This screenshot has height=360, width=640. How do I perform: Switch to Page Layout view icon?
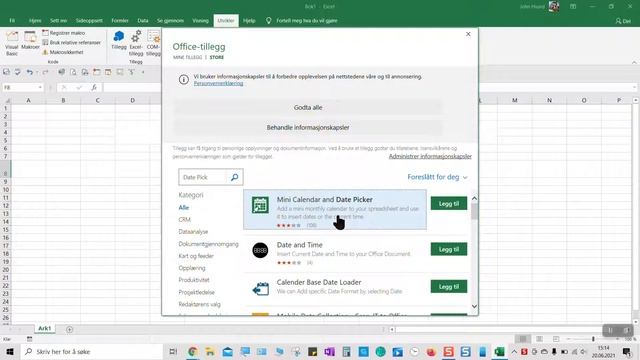pos(539,339)
